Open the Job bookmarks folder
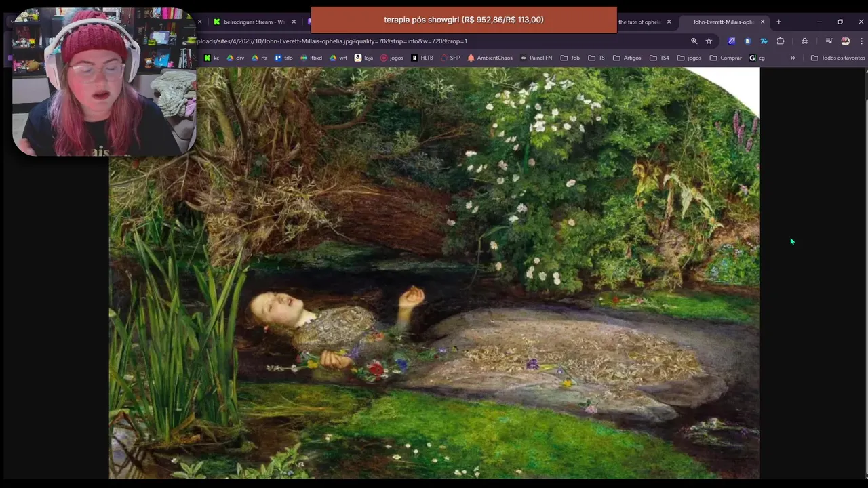The width and height of the screenshot is (868, 488). pyautogui.click(x=570, y=58)
